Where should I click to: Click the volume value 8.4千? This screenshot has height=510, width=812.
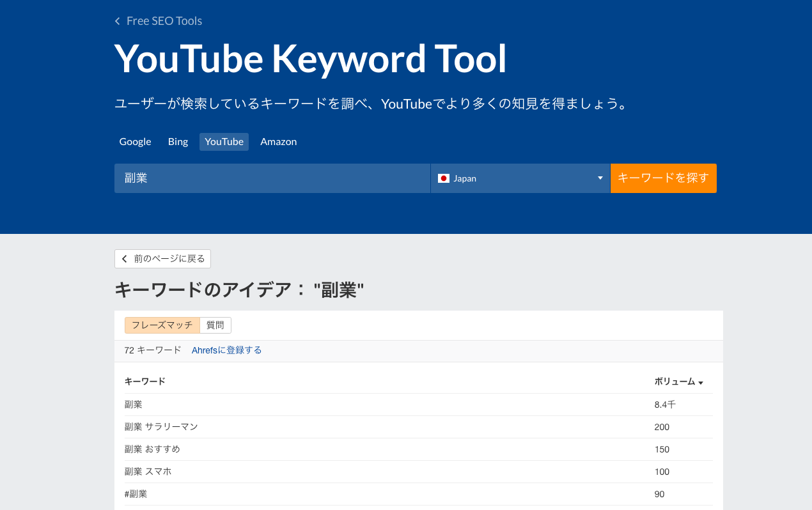pyautogui.click(x=665, y=405)
